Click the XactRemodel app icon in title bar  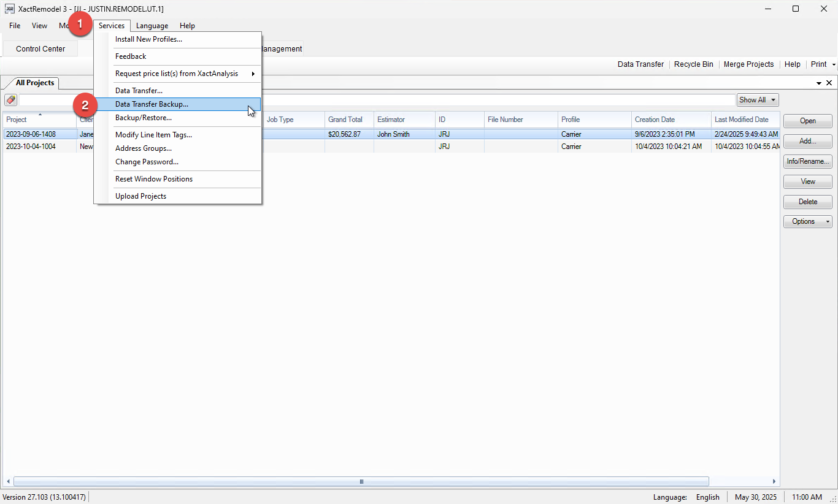10,9
